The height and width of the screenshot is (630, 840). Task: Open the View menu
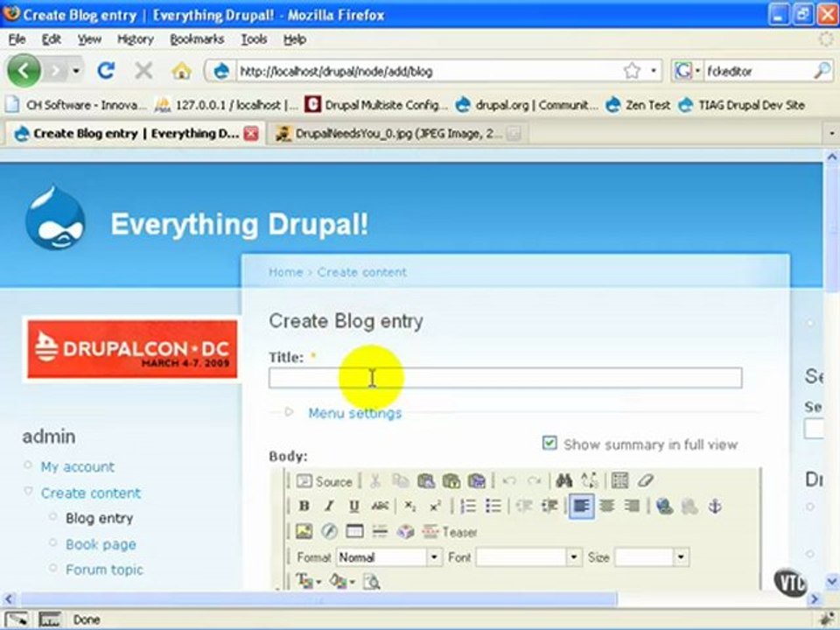pos(89,39)
